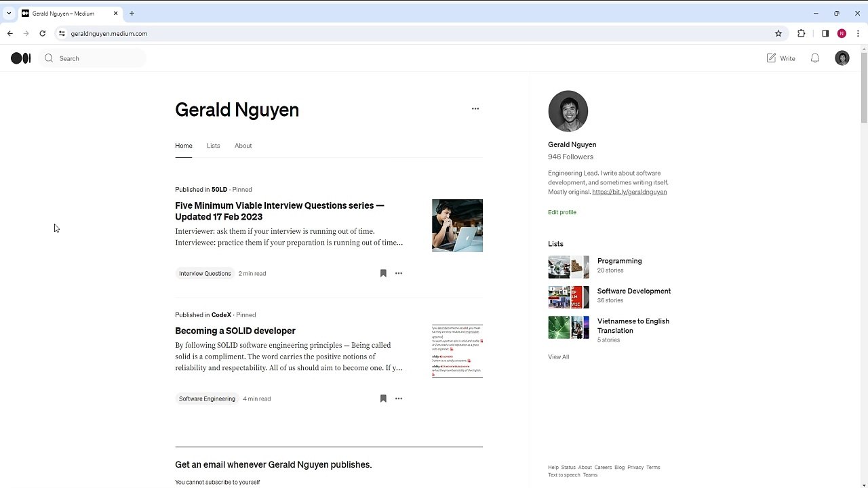This screenshot has width=868, height=488.
Task: Open the Blog footer link
Action: 619,468
